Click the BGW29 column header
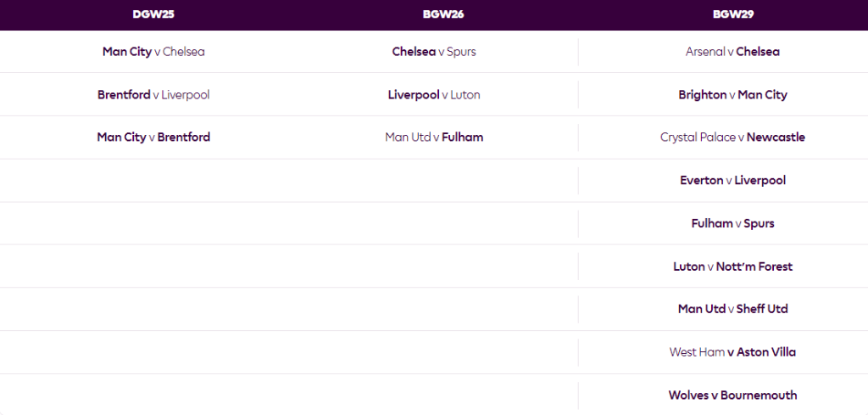Image resolution: width=868 pixels, height=415 pixels. click(734, 14)
